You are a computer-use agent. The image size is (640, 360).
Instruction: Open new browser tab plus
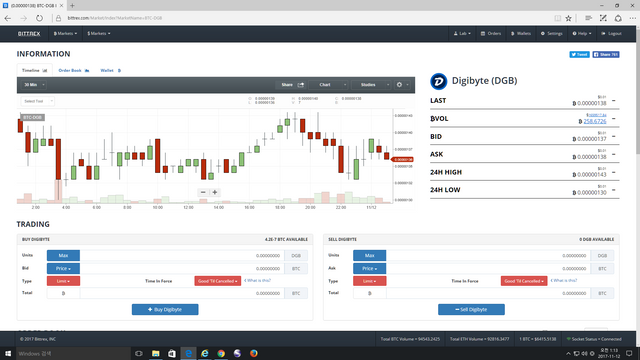[x=72, y=5]
